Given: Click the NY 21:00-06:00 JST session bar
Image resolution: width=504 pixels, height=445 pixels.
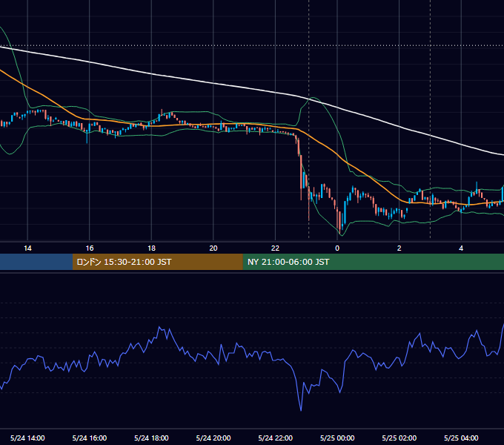Looking at the screenshot, I should tap(373, 262).
